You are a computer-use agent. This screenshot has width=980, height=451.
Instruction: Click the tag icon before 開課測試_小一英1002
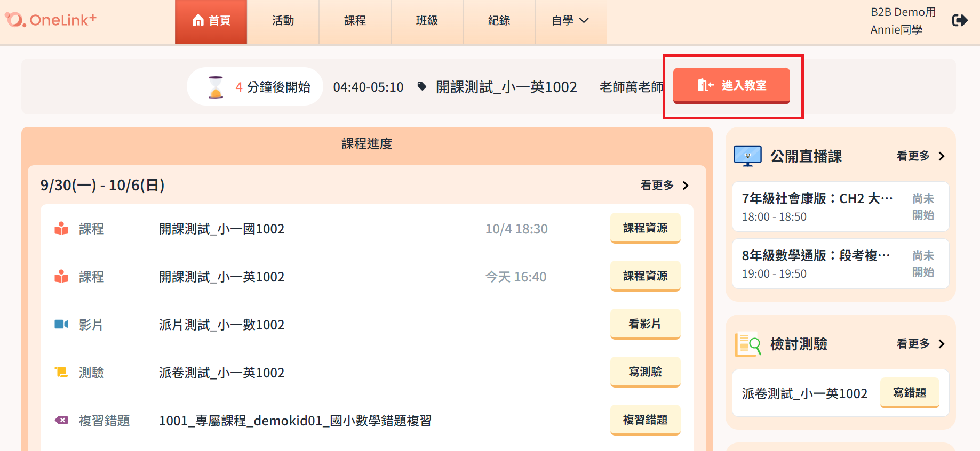click(421, 86)
